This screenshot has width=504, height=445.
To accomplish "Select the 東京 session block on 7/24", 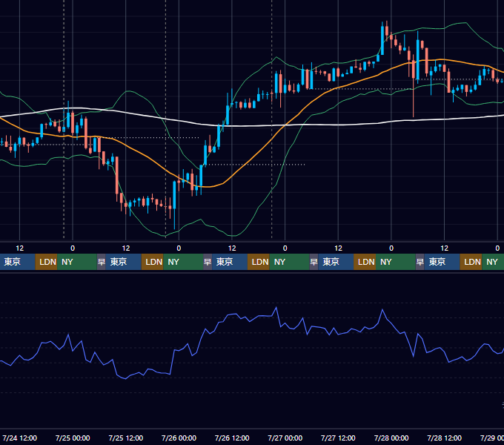I will tap(17, 262).
